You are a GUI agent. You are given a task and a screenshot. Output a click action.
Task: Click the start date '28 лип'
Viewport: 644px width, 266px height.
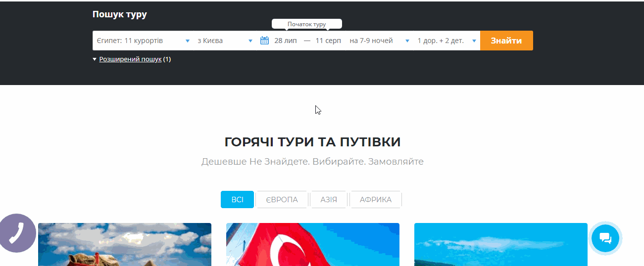286,41
